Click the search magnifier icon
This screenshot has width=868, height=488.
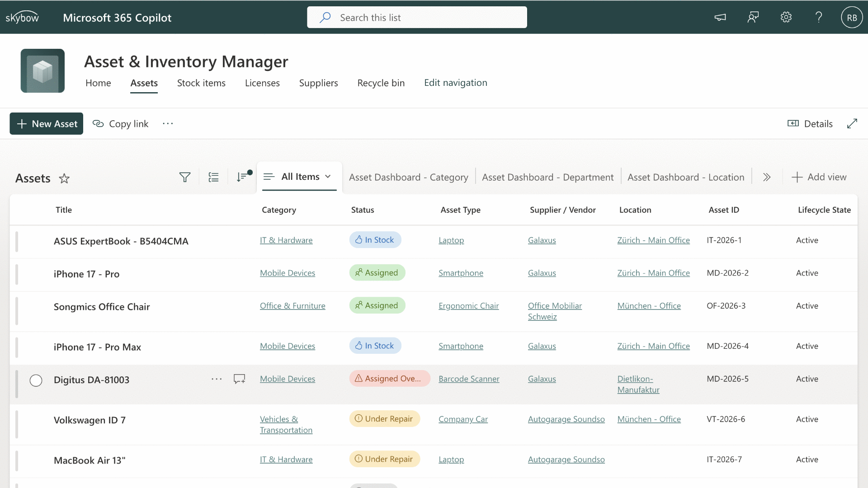coord(325,17)
